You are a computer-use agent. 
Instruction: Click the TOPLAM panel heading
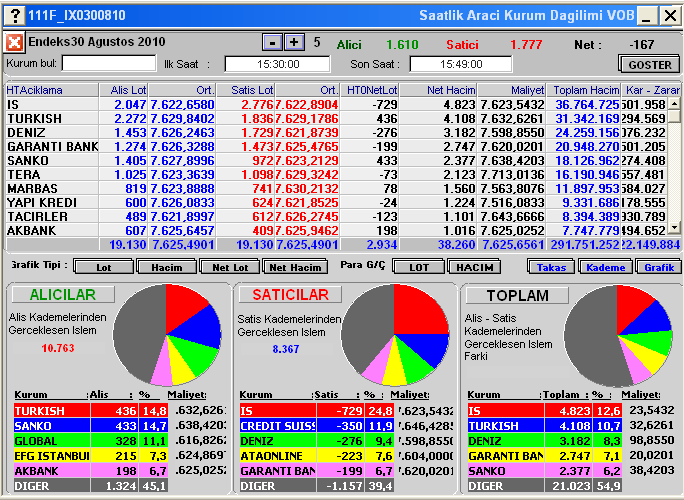[517, 295]
